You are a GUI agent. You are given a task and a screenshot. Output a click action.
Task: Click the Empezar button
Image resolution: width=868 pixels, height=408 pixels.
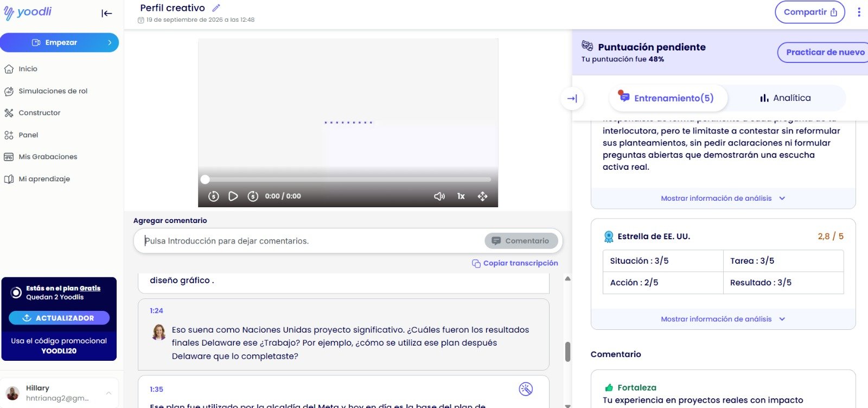click(59, 42)
